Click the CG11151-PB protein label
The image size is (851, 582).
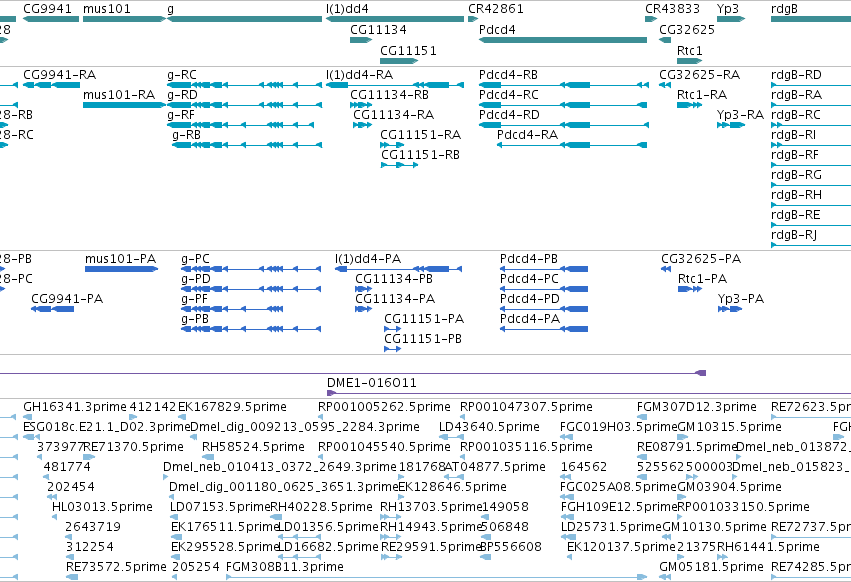coord(423,339)
